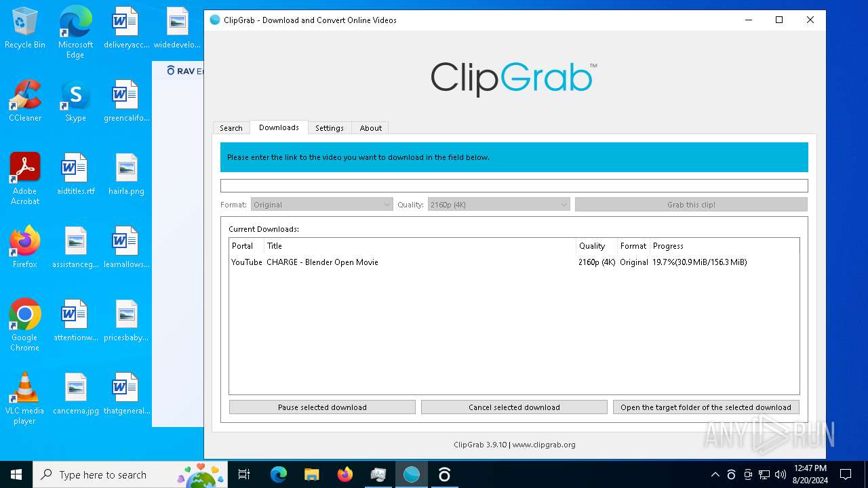This screenshot has height=488, width=868.
Task: Open File Explorer from the taskbar
Action: pos(312,474)
